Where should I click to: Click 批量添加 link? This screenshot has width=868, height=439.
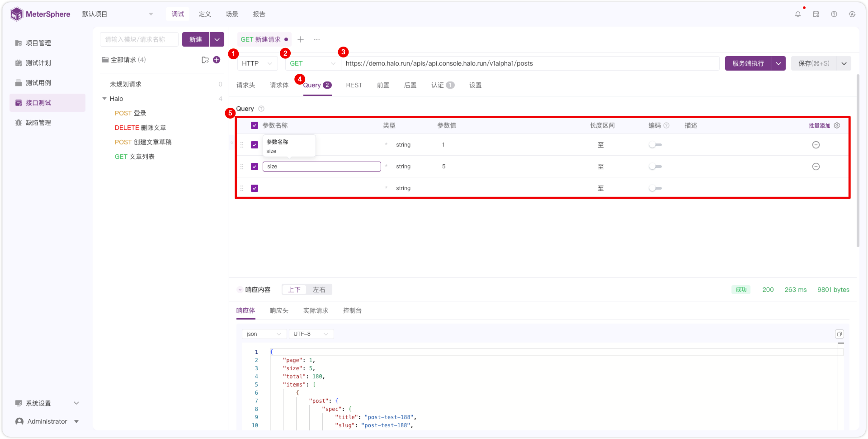tap(820, 125)
